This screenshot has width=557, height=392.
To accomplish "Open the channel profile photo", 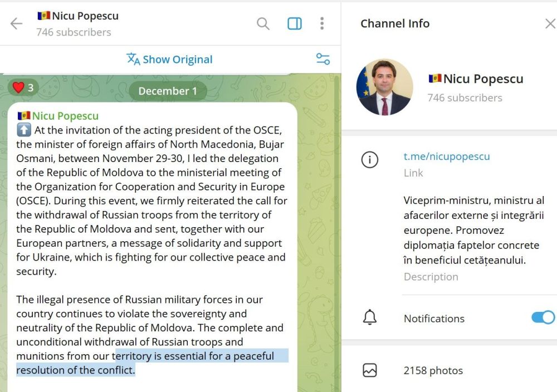I will [385, 87].
